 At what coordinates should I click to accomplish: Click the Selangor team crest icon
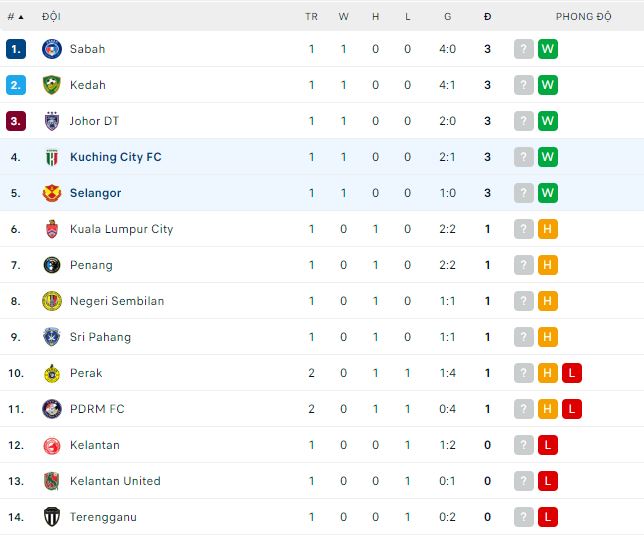tap(52, 193)
